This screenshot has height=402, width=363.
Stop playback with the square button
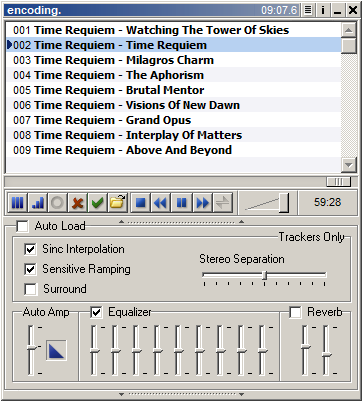point(141,203)
